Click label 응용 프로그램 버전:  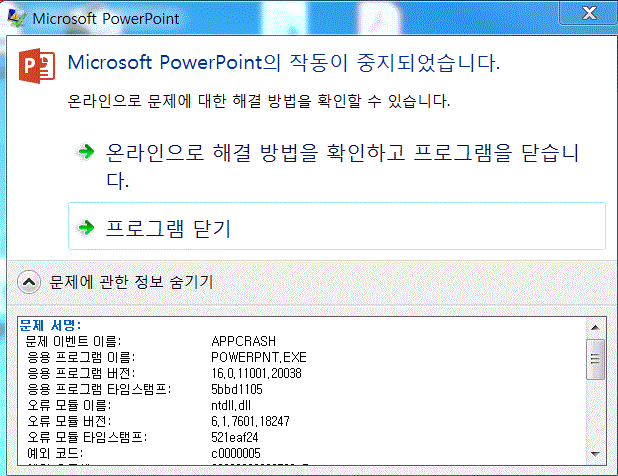[x=81, y=374]
